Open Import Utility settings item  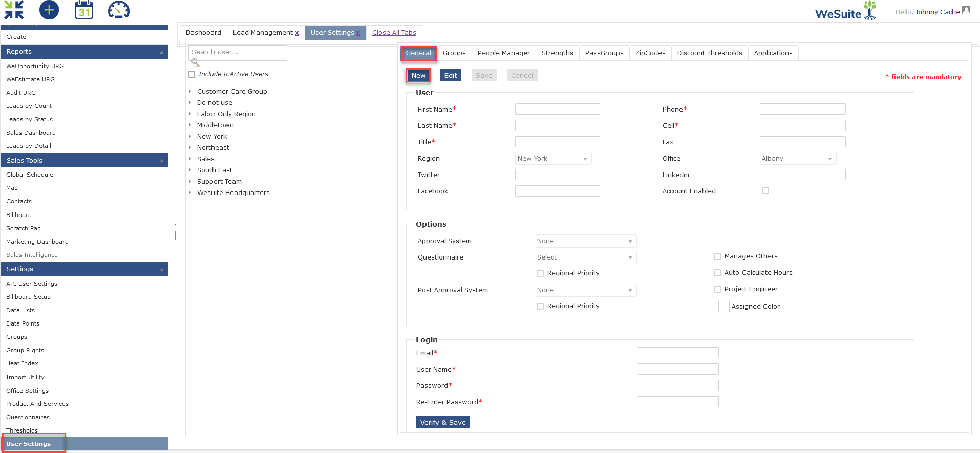(x=25, y=378)
